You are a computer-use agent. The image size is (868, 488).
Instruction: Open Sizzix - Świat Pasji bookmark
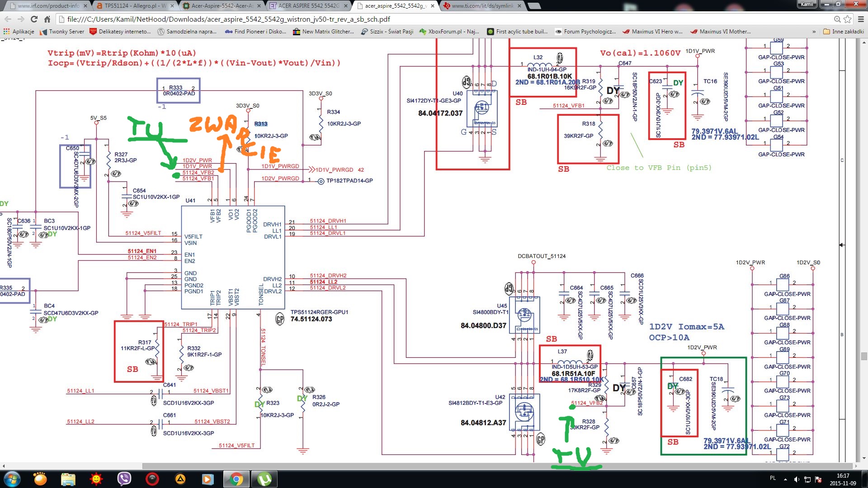click(387, 32)
